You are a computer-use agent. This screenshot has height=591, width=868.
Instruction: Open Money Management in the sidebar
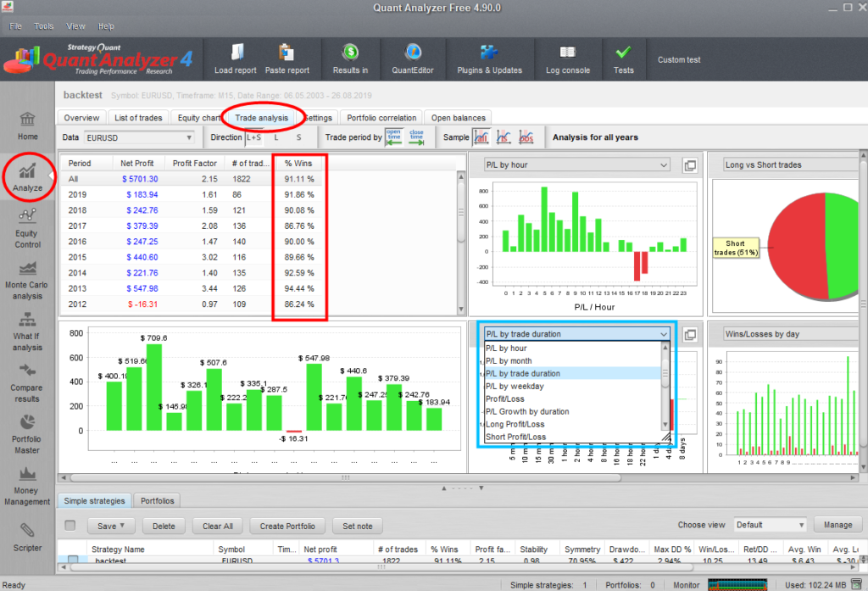pos(27,487)
